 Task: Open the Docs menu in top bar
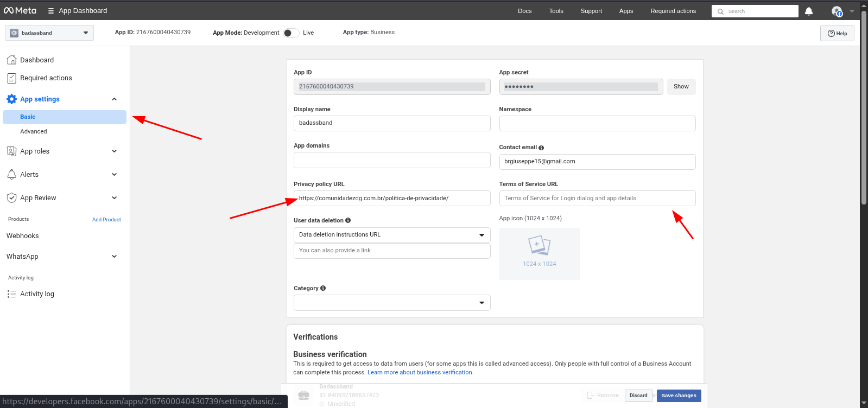[x=524, y=11]
